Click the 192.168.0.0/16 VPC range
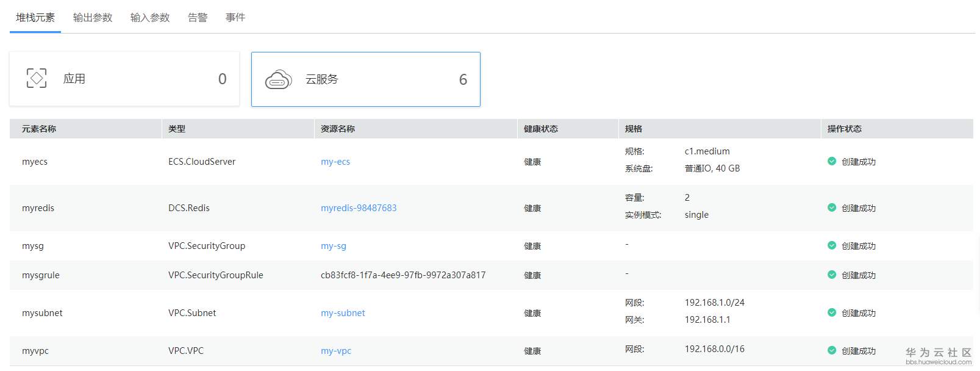980x371 pixels. point(715,349)
